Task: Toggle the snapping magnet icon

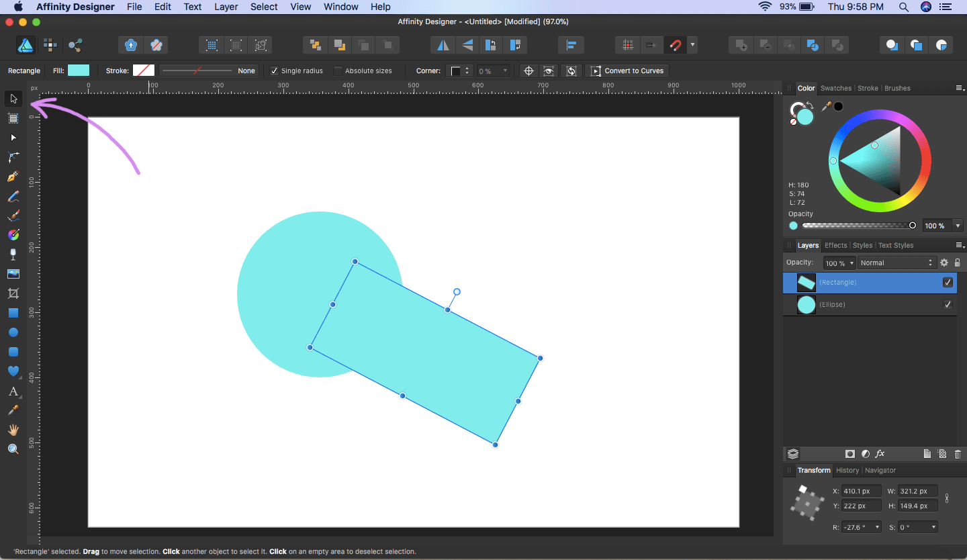Action: click(675, 45)
